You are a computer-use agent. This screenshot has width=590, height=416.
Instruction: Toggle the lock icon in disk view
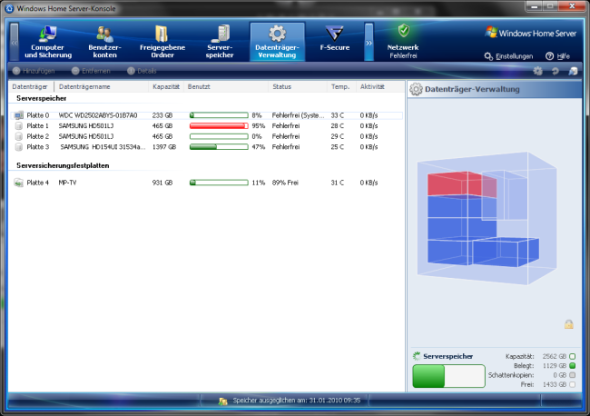[569, 324]
